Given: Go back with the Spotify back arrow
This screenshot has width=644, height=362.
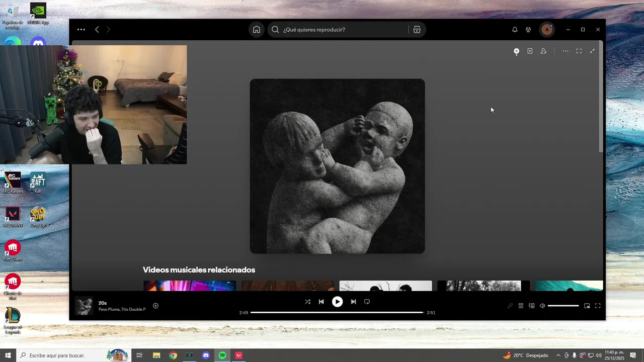Looking at the screenshot, I should tap(97, 30).
